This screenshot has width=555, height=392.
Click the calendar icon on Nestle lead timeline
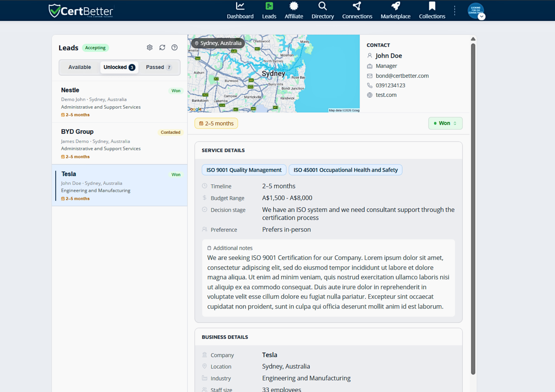(x=63, y=115)
